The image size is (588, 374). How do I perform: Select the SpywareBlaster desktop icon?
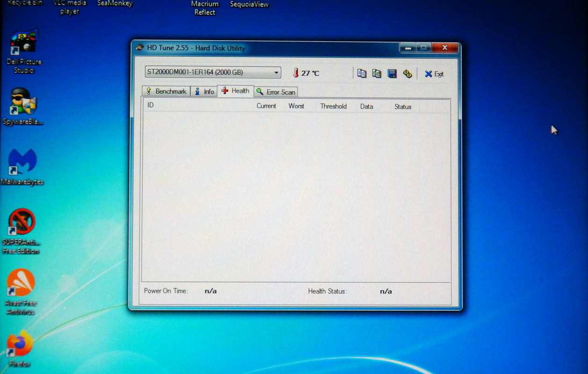[23, 107]
